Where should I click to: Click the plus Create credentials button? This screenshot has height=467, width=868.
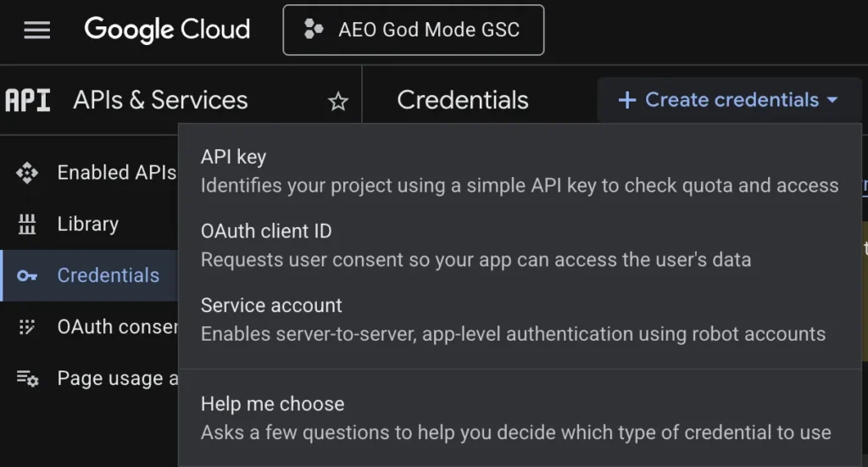[718, 100]
